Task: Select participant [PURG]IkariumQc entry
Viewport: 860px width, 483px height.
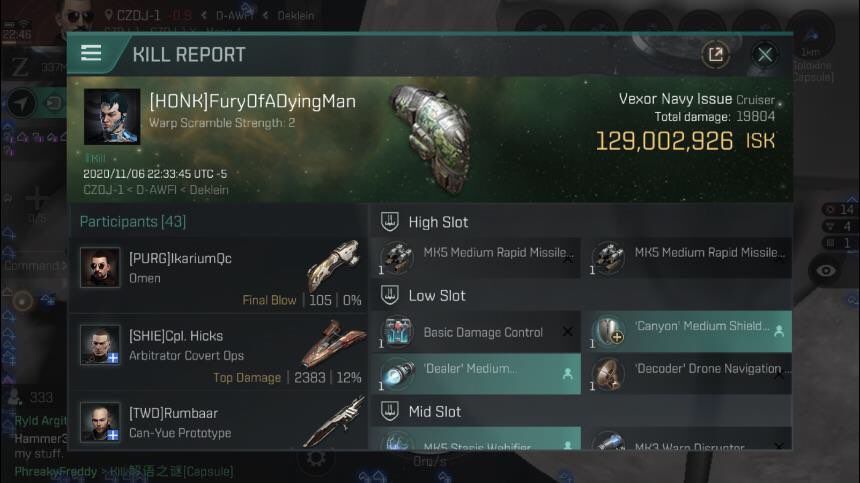Action: (x=218, y=275)
